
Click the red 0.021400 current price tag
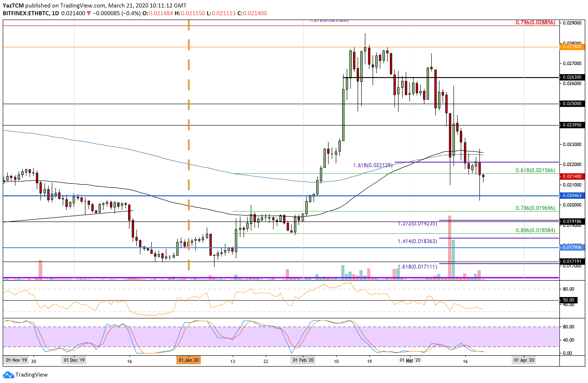pos(572,176)
